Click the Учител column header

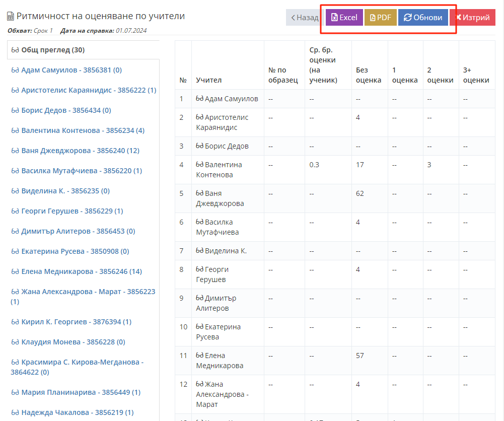[208, 80]
